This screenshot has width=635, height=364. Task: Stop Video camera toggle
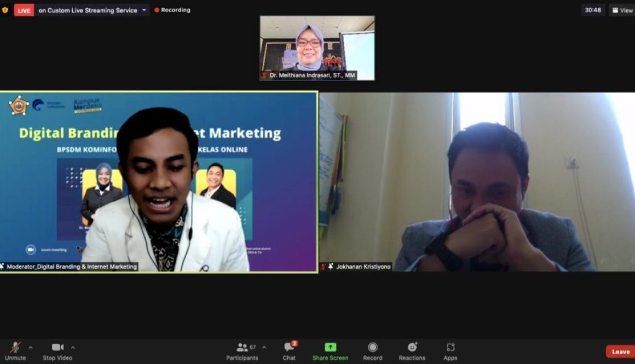[57, 350]
